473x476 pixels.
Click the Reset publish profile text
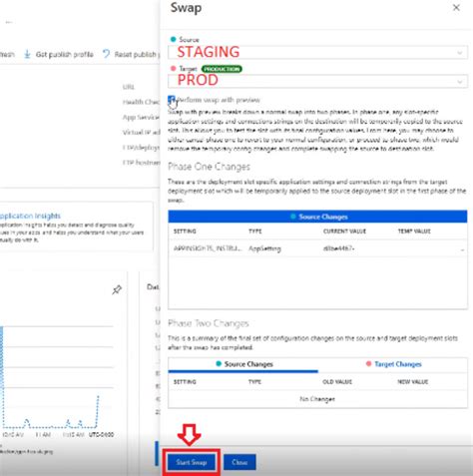[137, 54]
